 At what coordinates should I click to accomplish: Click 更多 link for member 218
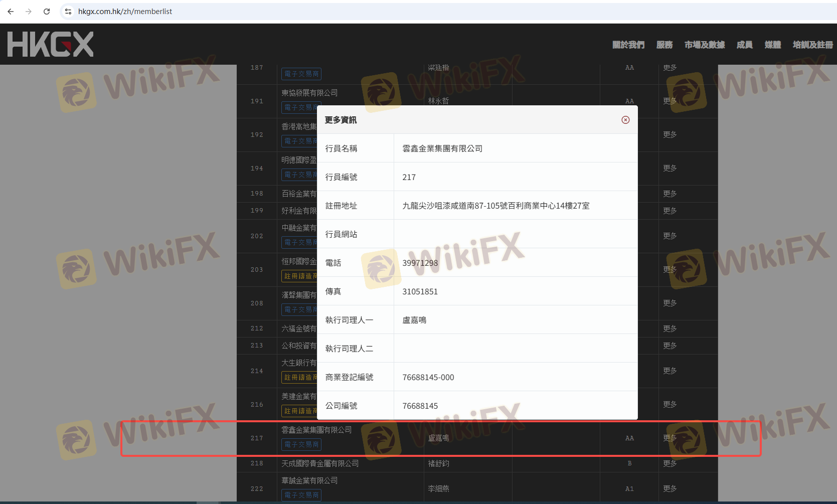669,463
